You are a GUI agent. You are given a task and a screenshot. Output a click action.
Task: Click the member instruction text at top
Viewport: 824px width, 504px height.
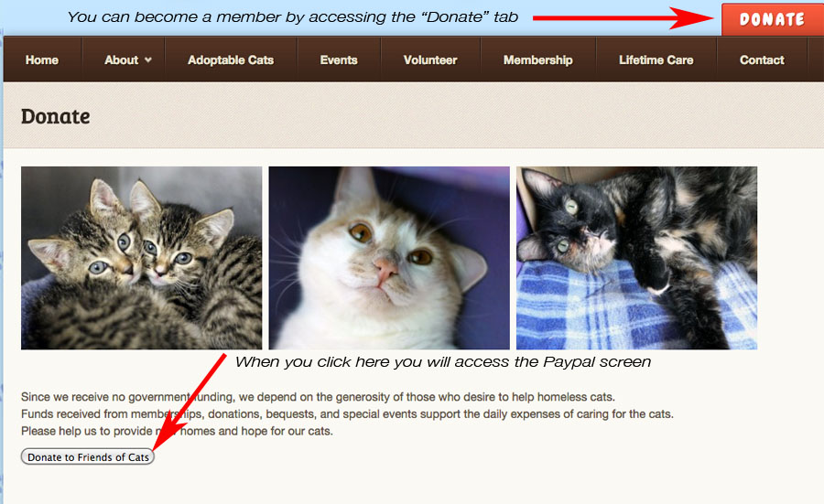point(293,17)
